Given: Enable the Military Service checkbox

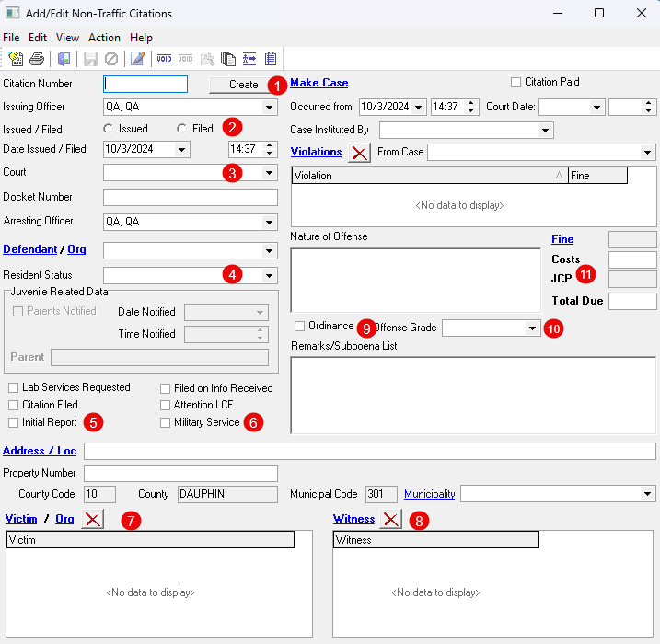Looking at the screenshot, I should (166, 423).
